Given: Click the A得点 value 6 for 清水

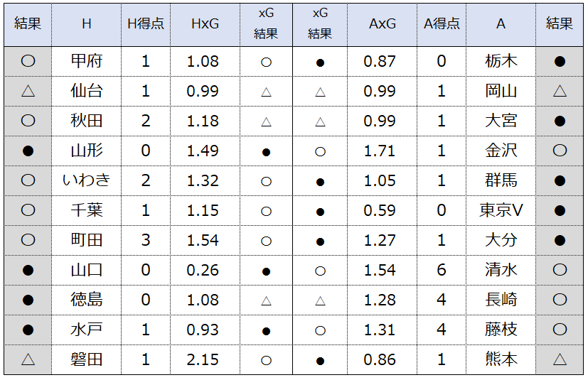Looking at the screenshot, I should [442, 270].
